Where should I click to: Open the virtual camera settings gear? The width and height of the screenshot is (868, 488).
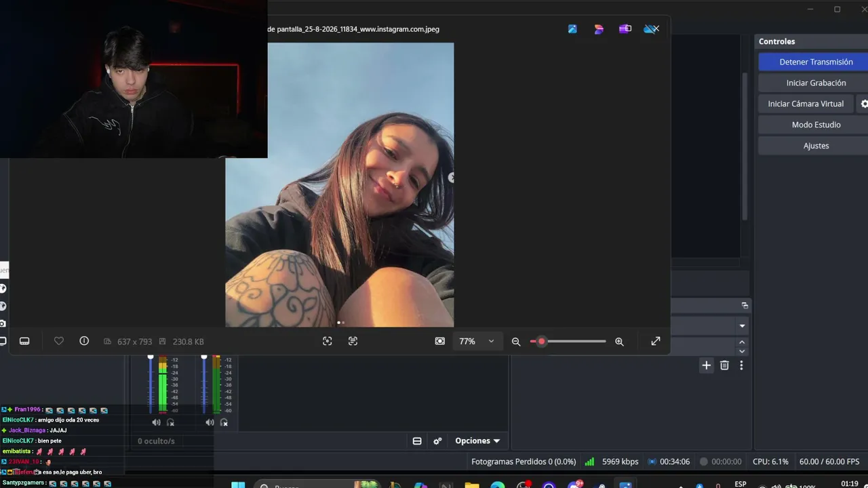tap(864, 104)
